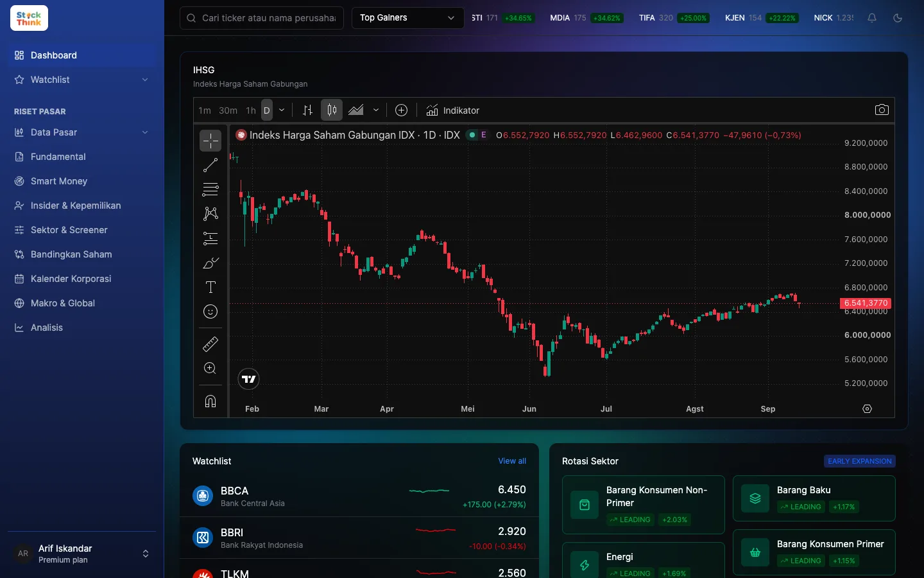Screen dimensions: 924x578
Task: Open the emoji icons tool
Action: 210,311
